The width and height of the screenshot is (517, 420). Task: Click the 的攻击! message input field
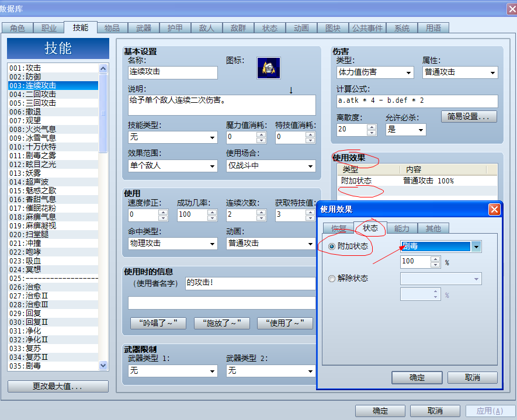pos(251,283)
